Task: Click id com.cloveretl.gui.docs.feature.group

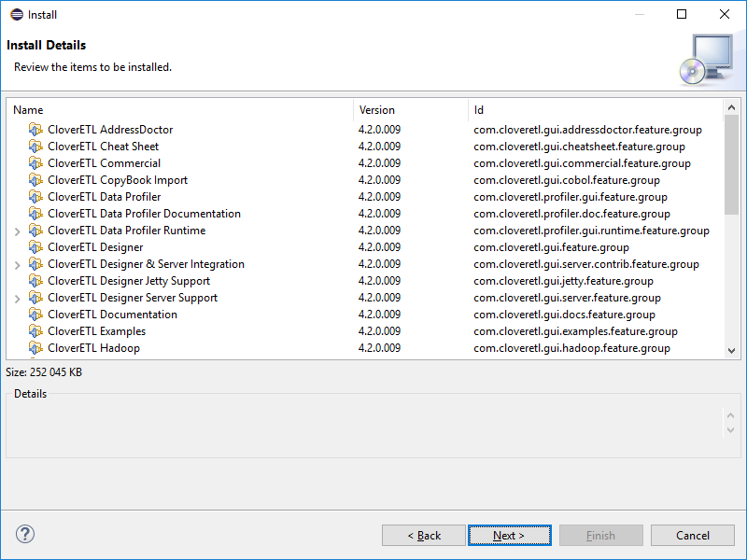Action: (x=564, y=315)
